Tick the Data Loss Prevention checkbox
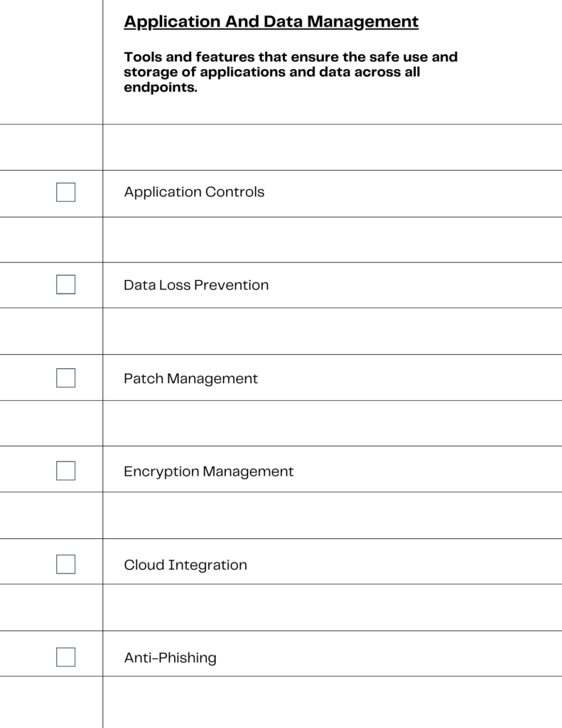This screenshot has height=728, width=562. pyautogui.click(x=66, y=284)
